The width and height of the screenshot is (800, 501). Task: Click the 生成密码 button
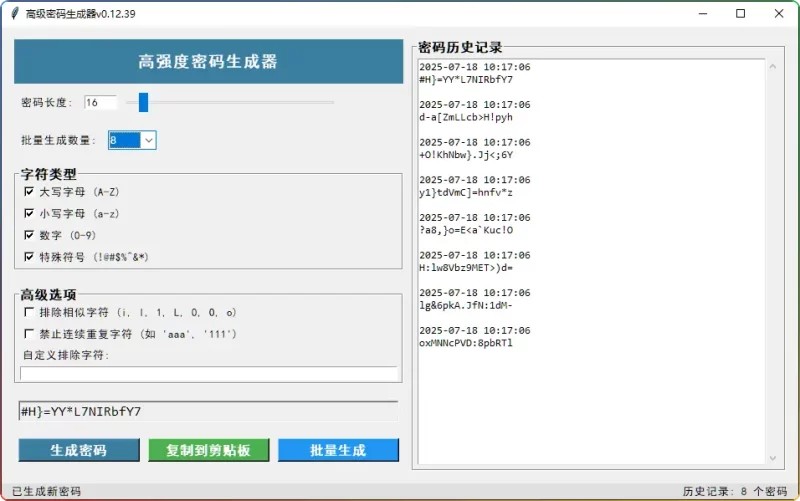(x=79, y=450)
